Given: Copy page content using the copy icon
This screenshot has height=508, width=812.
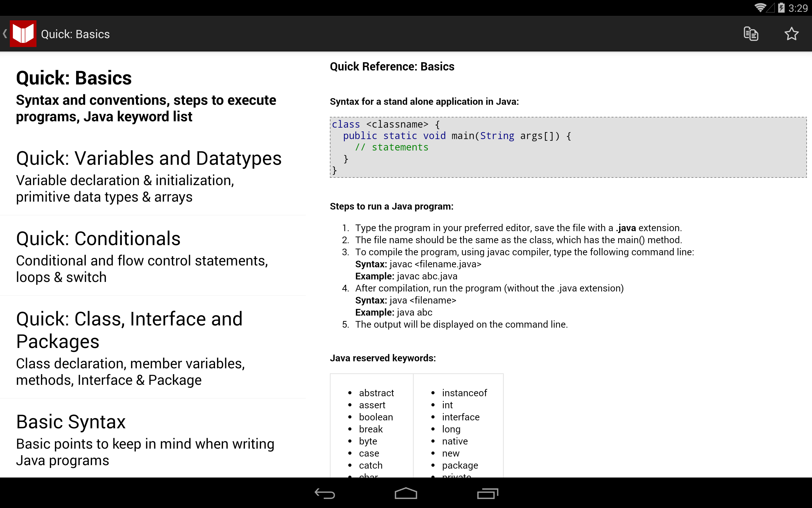Looking at the screenshot, I should click(x=751, y=34).
